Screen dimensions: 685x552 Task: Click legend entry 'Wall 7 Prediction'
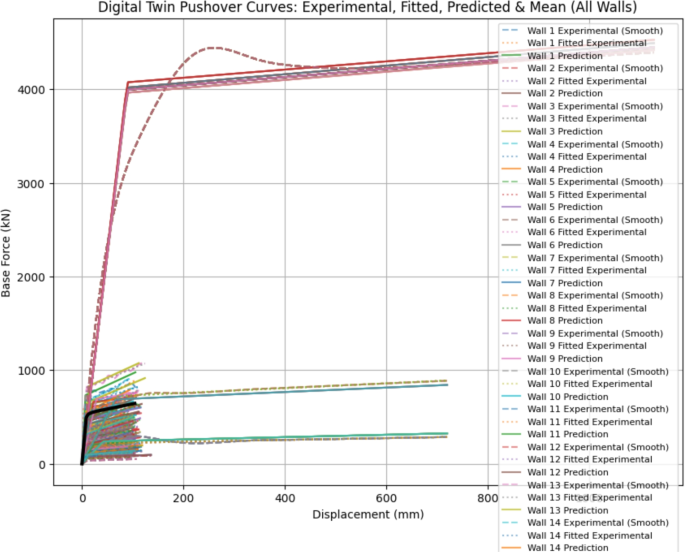(x=552, y=283)
